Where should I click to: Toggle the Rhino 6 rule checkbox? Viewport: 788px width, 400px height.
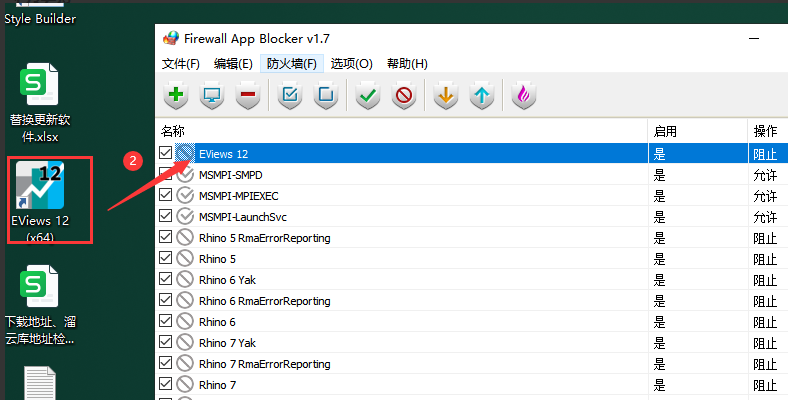(165, 321)
